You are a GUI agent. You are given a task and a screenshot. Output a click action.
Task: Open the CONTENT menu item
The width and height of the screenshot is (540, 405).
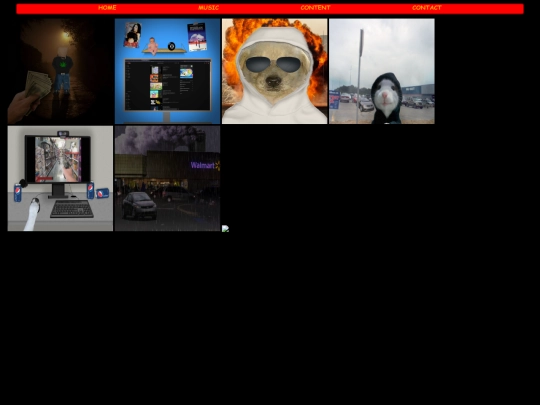click(x=315, y=8)
